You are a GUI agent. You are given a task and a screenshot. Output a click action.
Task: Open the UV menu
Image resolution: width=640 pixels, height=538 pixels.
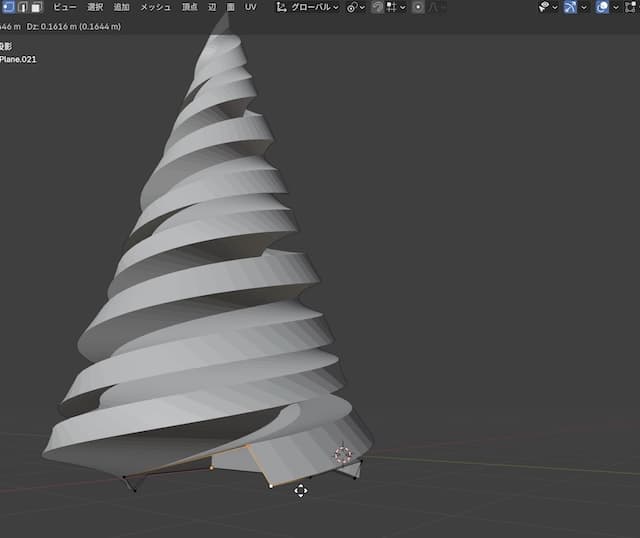pos(251,7)
